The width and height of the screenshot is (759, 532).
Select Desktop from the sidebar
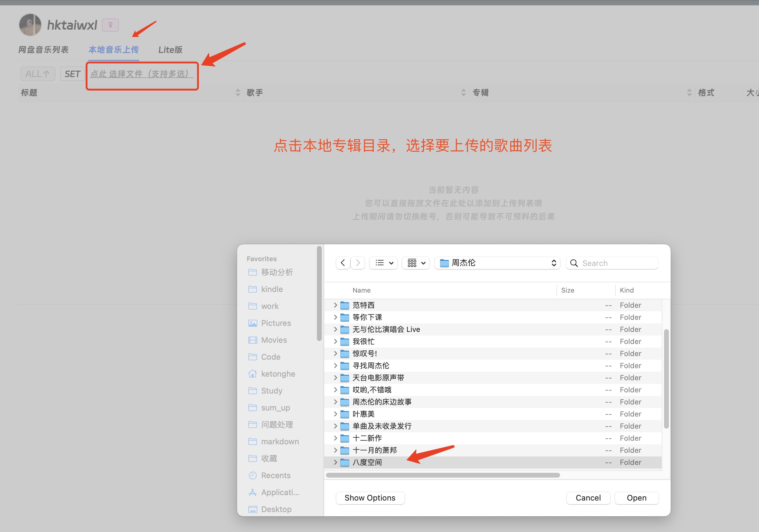coord(276,509)
